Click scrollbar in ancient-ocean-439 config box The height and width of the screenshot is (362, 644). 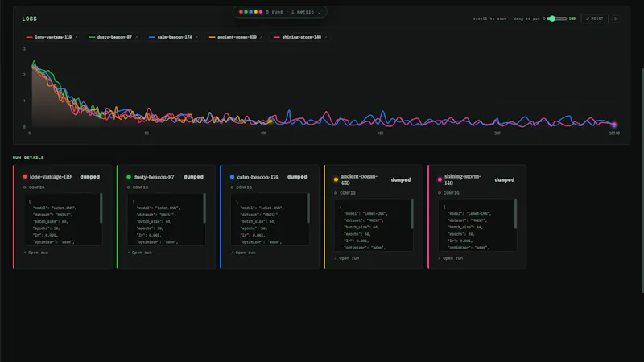412,214
